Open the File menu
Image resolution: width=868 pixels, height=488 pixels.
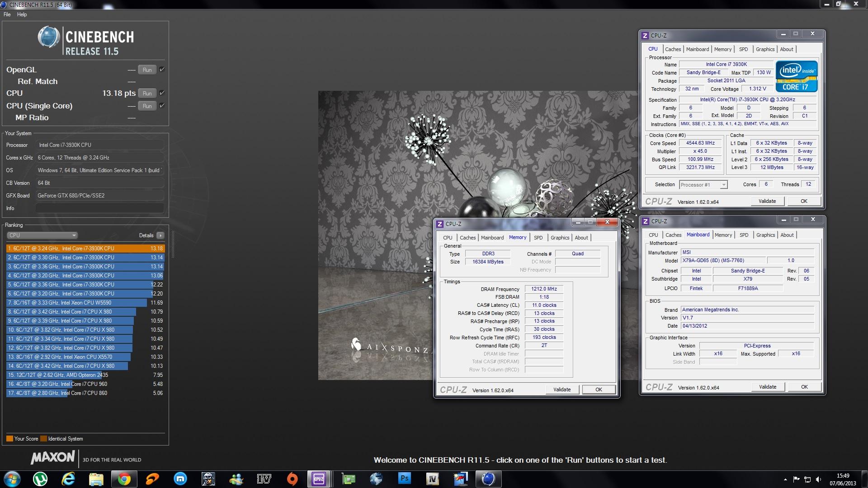(x=7, y=14)
